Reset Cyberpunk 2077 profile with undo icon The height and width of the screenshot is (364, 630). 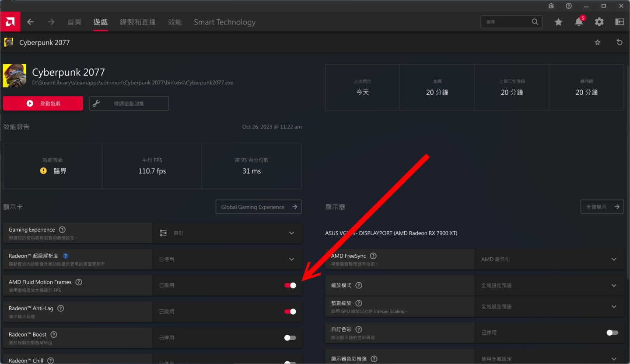619,42
